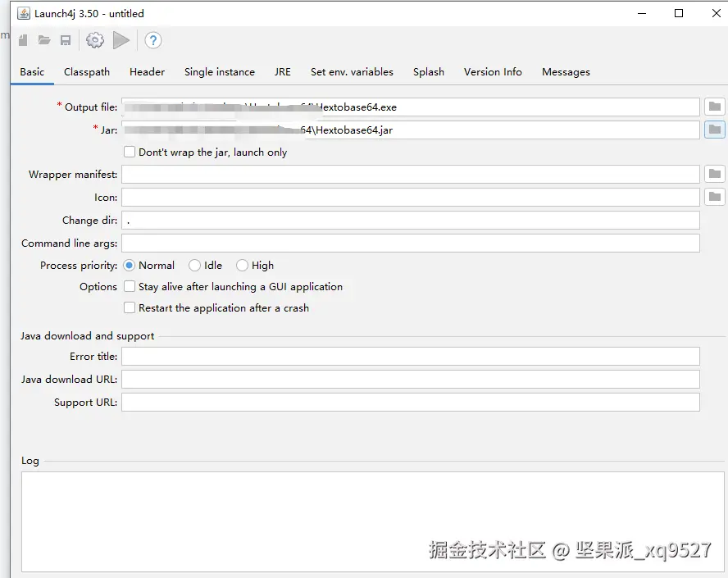The height and width of the screenshot is (578, 728).
Task: Open the JRE tab
Action: pos(282,72)
